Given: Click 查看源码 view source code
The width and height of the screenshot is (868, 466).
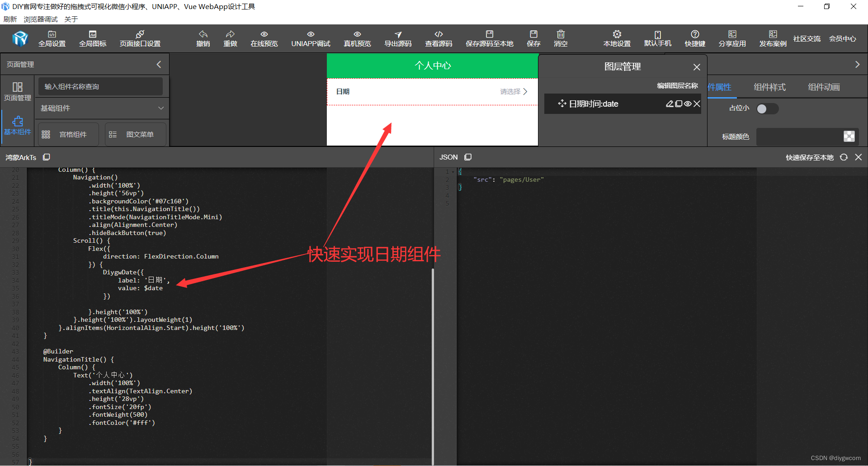Looking at the screenshot, I should [x=439, y=39].
